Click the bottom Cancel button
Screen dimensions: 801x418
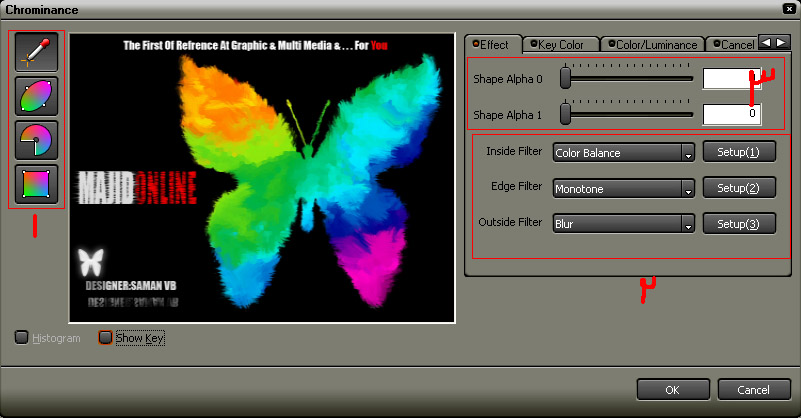(754, 390)
